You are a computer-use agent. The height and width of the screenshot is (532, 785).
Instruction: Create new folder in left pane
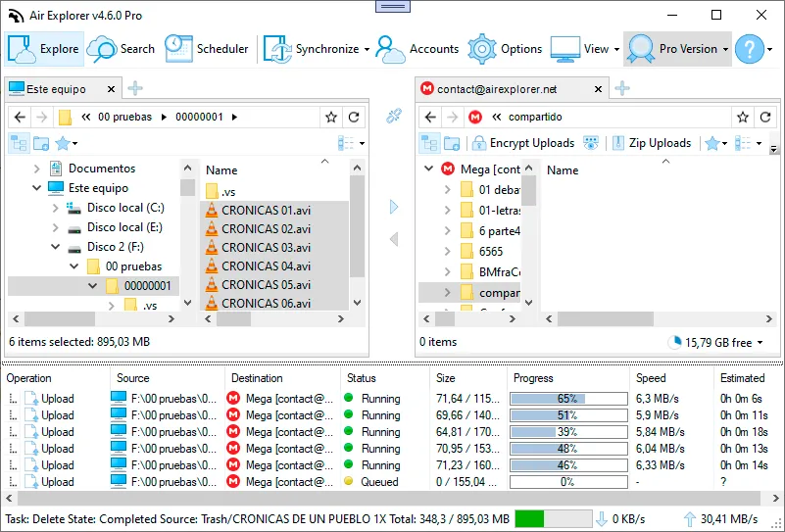coord(41,144)
